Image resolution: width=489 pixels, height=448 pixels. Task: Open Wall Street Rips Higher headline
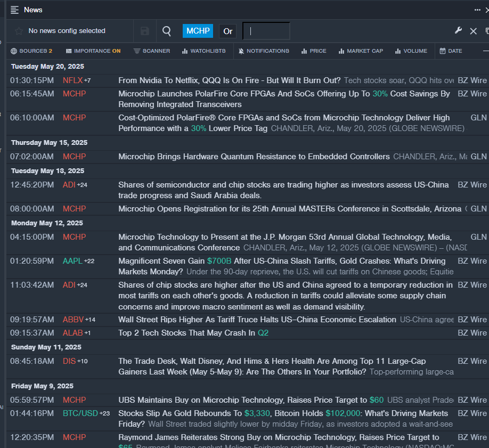257,320
